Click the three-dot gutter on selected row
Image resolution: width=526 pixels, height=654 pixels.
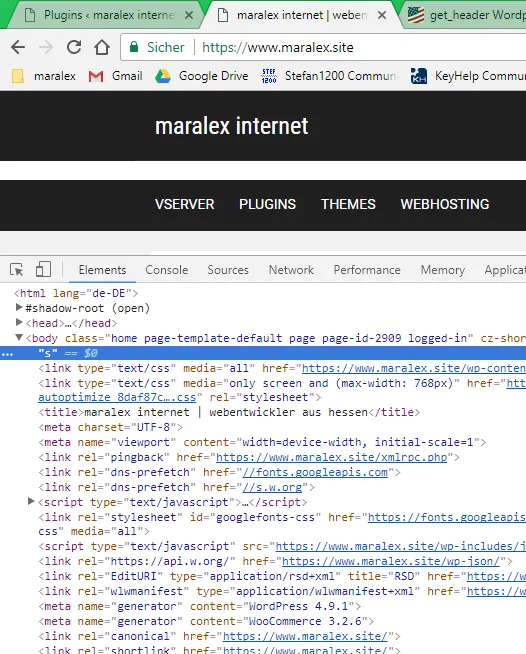click(8, 354)
